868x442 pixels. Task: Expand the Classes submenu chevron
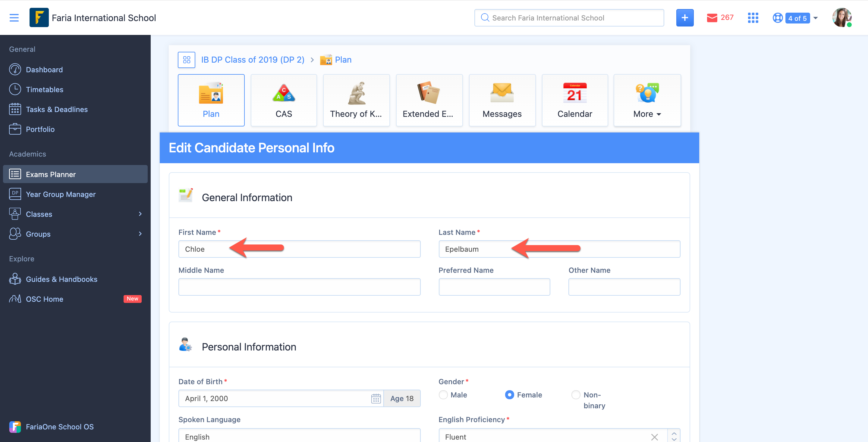pos(140,214)
